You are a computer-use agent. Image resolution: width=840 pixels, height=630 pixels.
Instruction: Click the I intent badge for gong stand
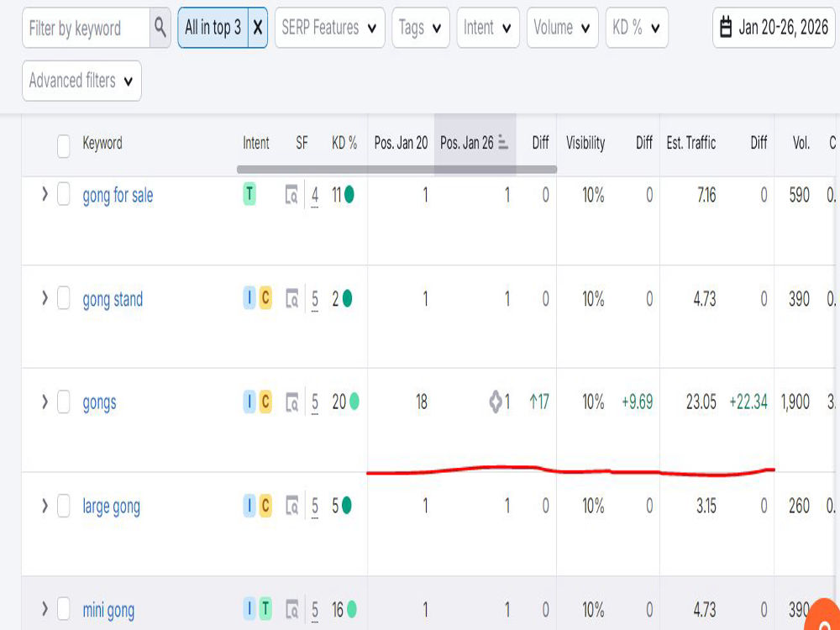point(249,298)
